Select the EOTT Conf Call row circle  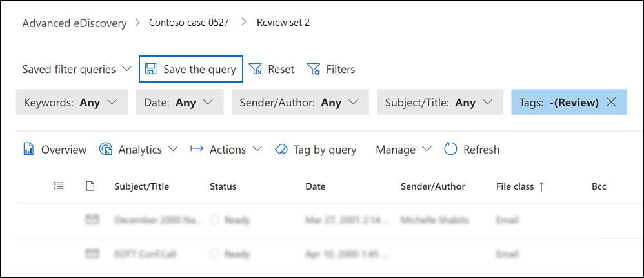point(214,254)
